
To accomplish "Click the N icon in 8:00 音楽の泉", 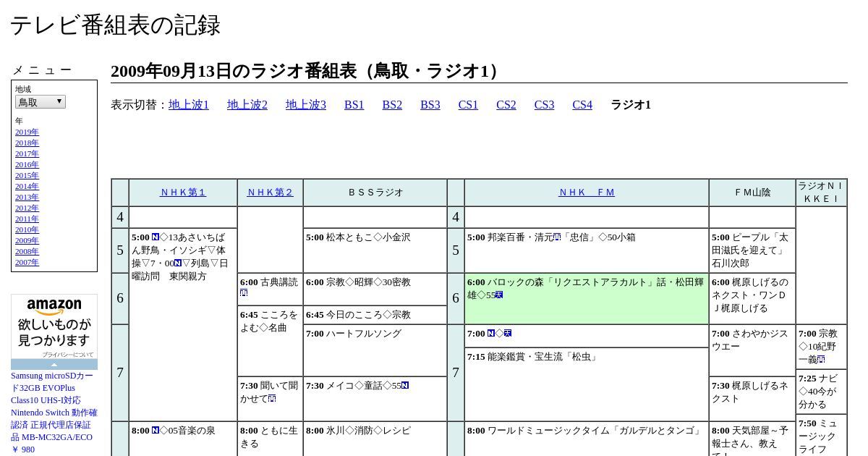I will (x=156, y=430).
